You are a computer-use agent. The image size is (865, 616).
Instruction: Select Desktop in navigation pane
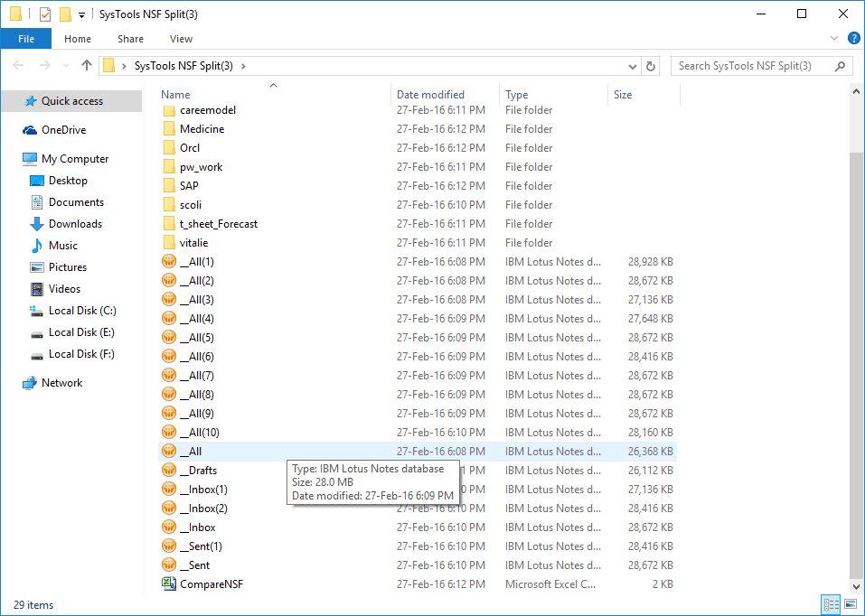pyautogui.click(x=68, y=181)
